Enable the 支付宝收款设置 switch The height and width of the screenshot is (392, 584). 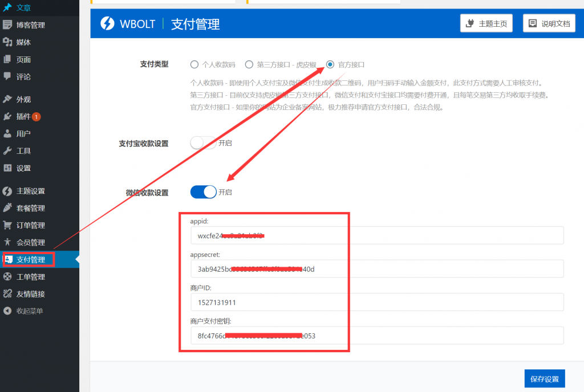pyautogui.click(x=203, y=143)
